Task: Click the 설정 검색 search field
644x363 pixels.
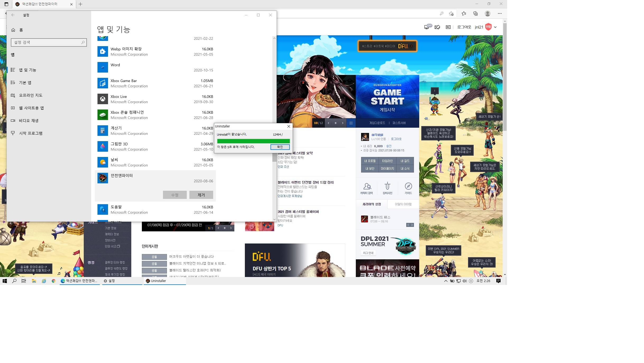Action: [x=49, y=42]
